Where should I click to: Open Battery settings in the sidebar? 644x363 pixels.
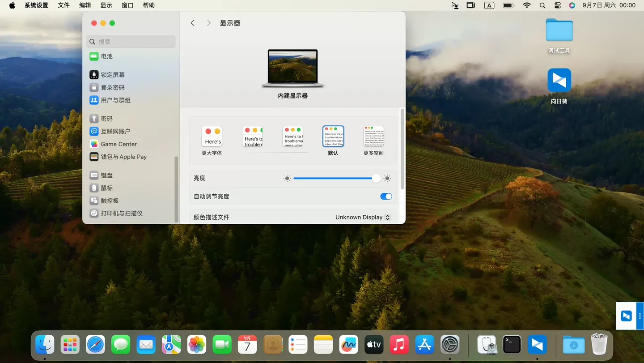[106, 56]
